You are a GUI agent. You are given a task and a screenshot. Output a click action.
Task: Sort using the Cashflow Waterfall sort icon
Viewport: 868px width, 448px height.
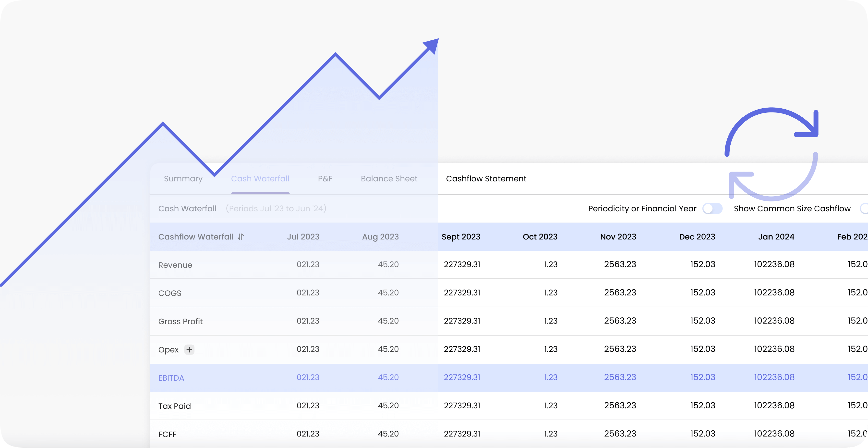coord(241,237)
